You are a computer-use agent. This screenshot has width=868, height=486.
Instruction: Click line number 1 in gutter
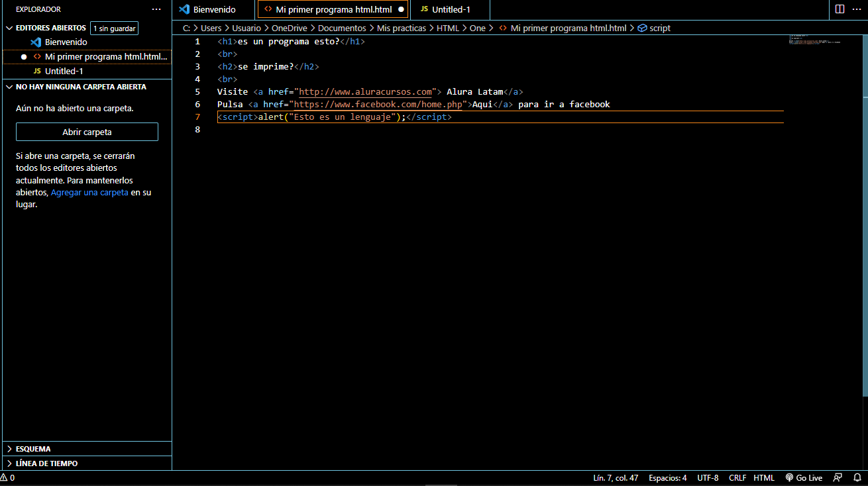pos(197,42)
